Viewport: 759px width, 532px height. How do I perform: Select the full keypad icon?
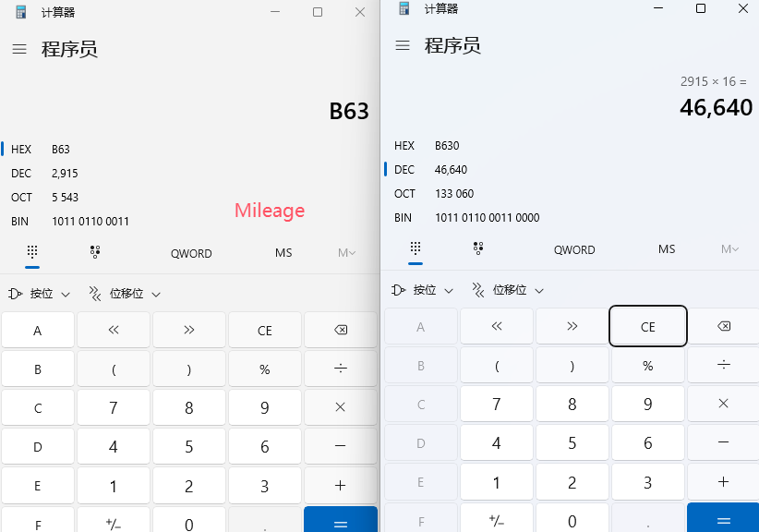tap(415, 249)
